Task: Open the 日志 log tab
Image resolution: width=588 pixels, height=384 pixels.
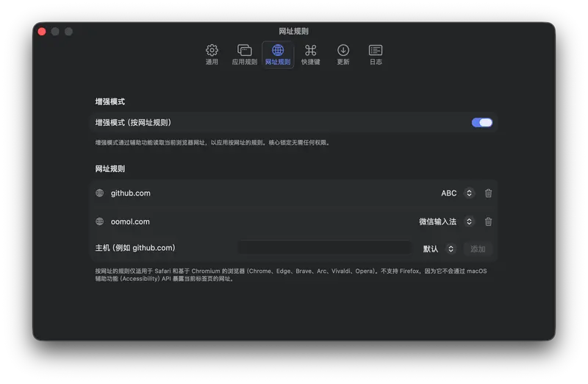Action: [x=376, y=54]
